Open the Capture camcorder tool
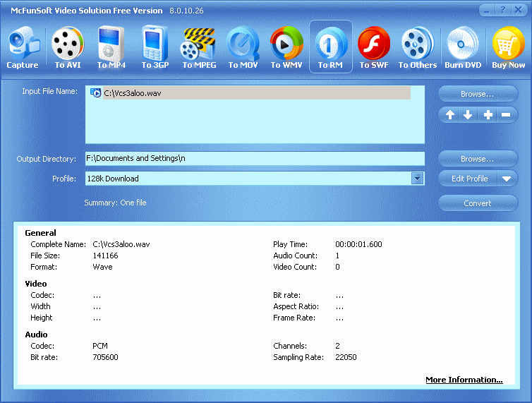 [23, 47]
